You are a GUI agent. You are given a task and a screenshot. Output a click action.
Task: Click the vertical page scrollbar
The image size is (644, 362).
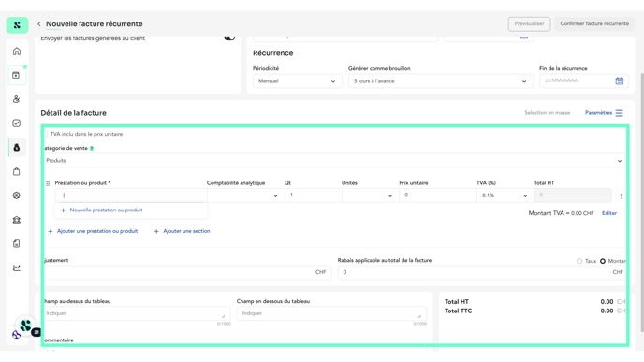(x=642, y=202)
